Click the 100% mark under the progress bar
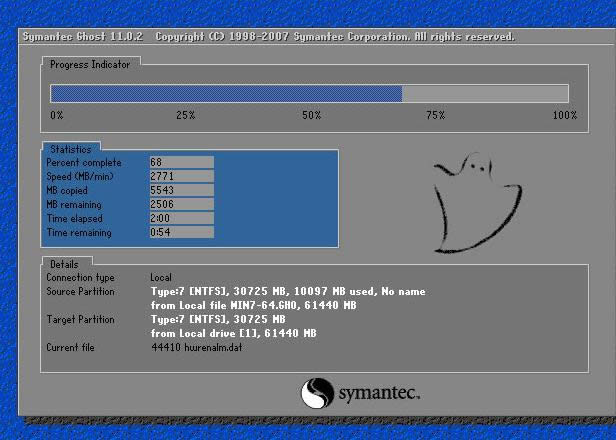This screenshot has height=440, width=616. pyautogui.click(x=564, y=116)
